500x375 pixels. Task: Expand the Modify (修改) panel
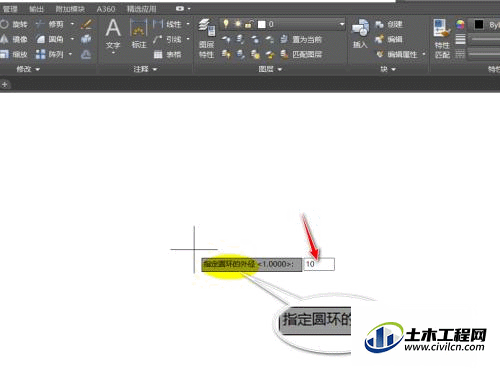click(x=28, y=69)
